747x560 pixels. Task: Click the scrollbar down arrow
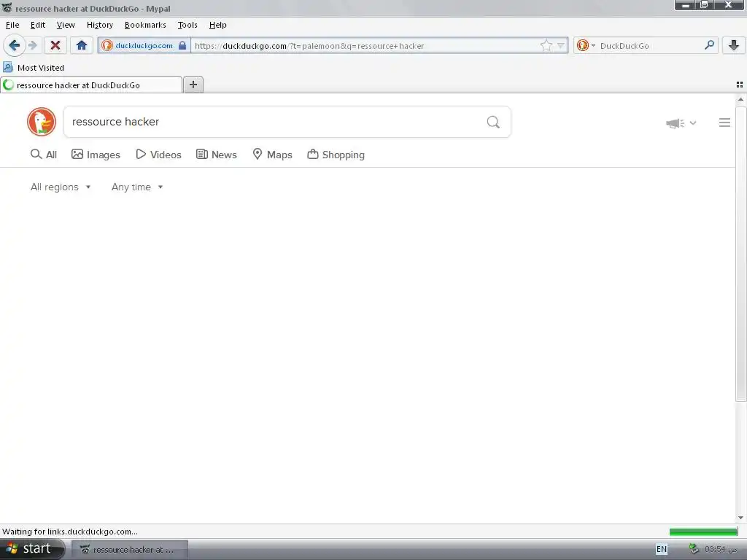pos(740,518)
